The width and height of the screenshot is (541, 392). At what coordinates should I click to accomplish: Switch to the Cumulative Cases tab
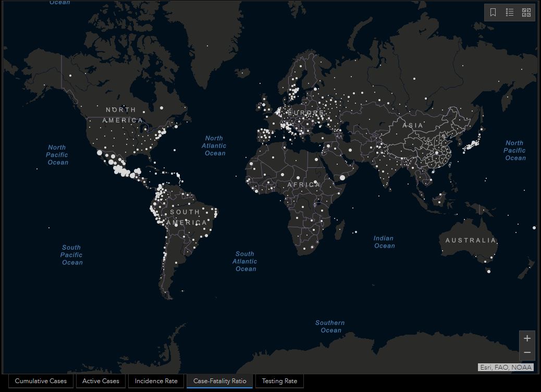click(x=41, y=381)
